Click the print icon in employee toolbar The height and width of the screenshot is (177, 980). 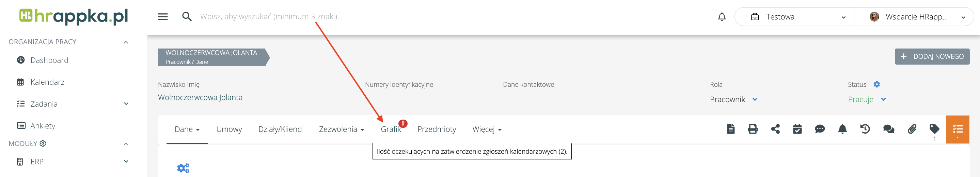click(753, 129)
